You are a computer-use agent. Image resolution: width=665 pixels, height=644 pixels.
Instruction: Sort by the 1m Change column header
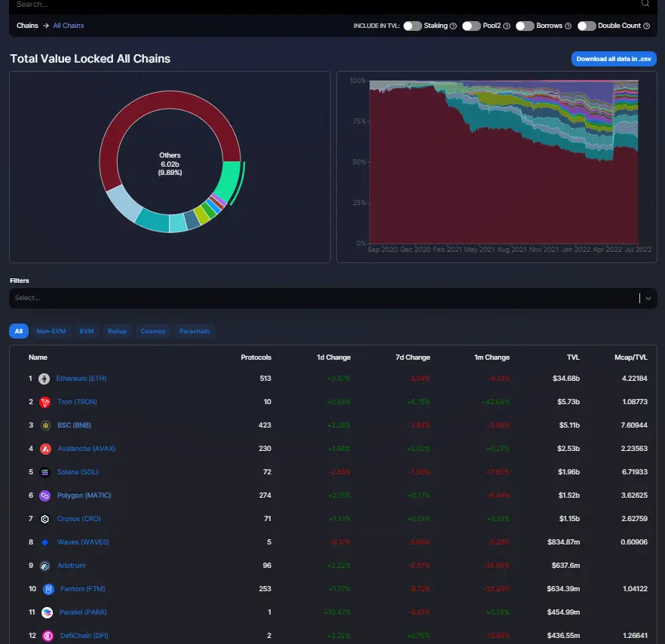point(492,357)
